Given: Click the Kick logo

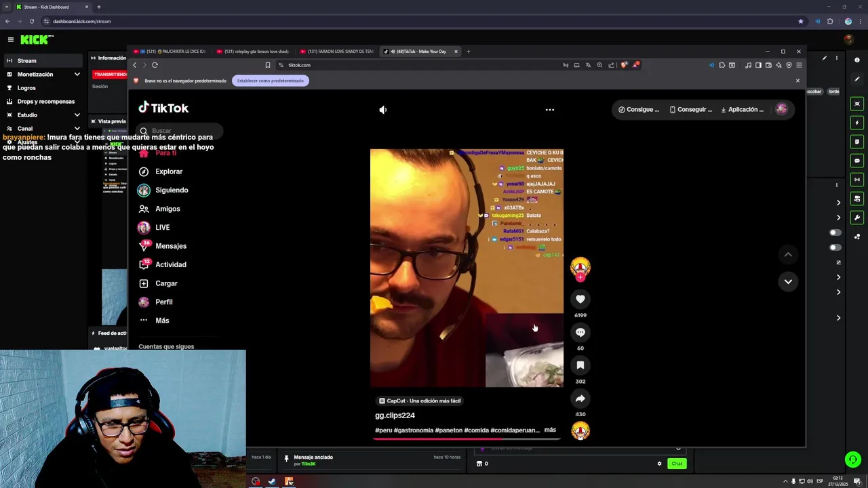Looking at the screenshot, I should coord(34,40).
